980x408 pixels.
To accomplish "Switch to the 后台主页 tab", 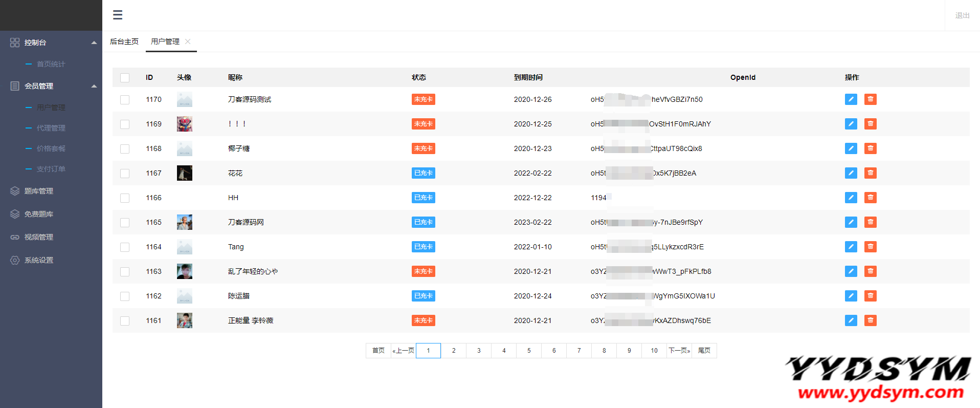I will (124, 41).
